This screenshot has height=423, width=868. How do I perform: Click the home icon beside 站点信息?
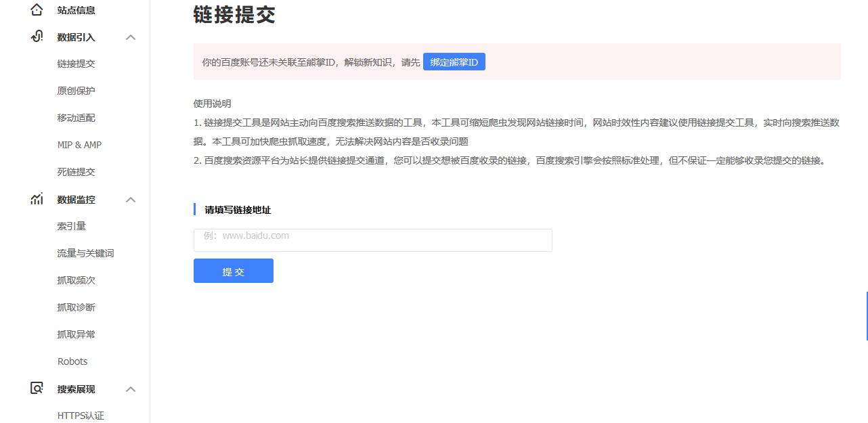coord(37,10)
